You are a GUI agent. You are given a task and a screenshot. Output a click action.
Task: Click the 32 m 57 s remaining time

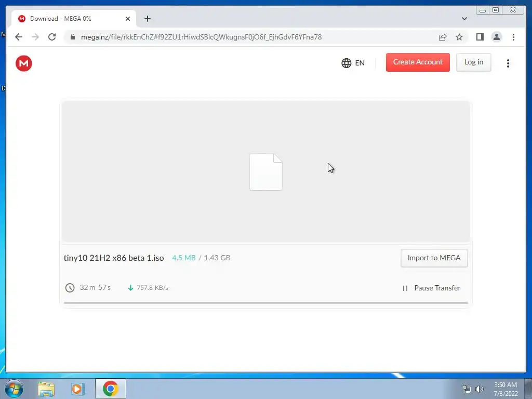click(x=95, y=288)
